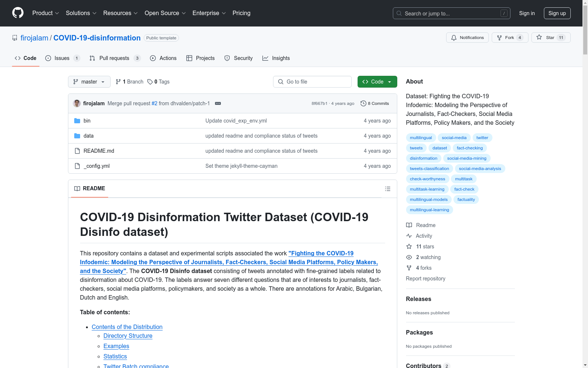The image size is (588, 368).
Task: Open the README.md file
Action: (x=99, y=151)
